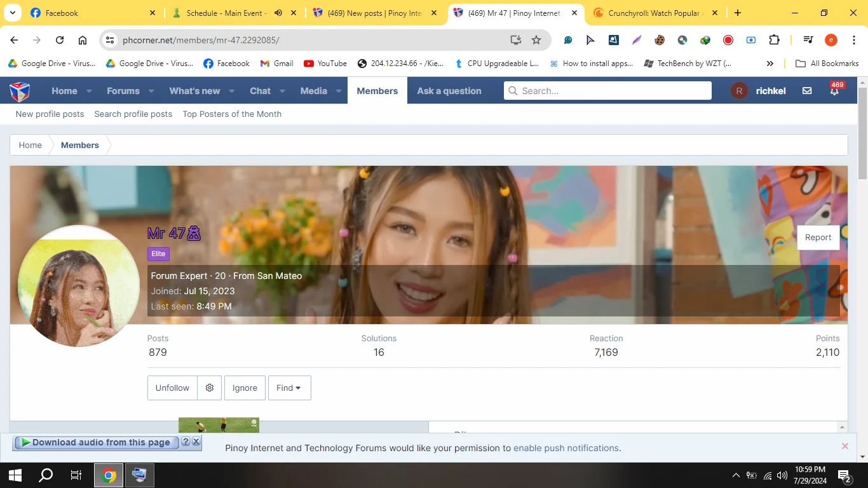Image resolution: width=868 pixels, height=488 pixels.
Task: Open follow settings gear button
Action: pos(210,388)
